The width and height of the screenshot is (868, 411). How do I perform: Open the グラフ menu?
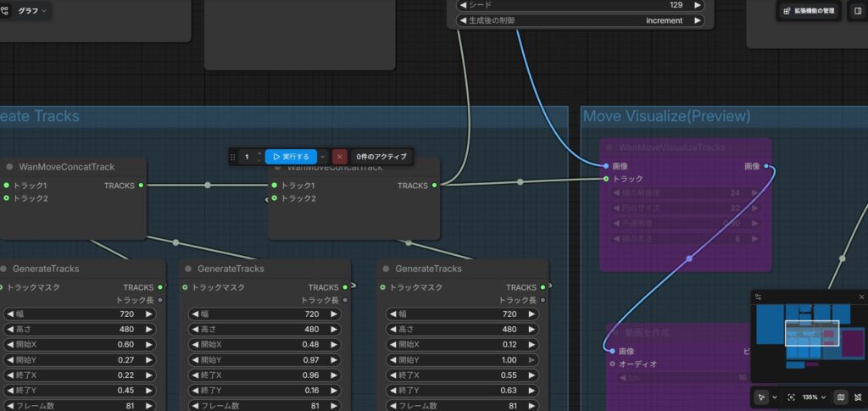25,11
